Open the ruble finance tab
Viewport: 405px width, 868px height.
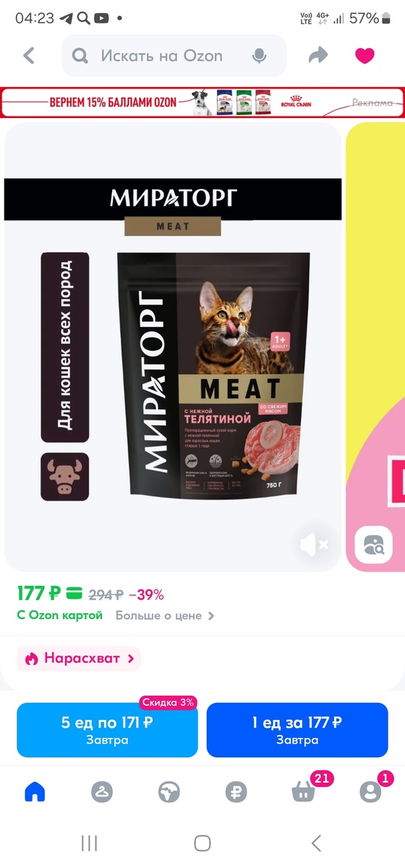(236, 792)
